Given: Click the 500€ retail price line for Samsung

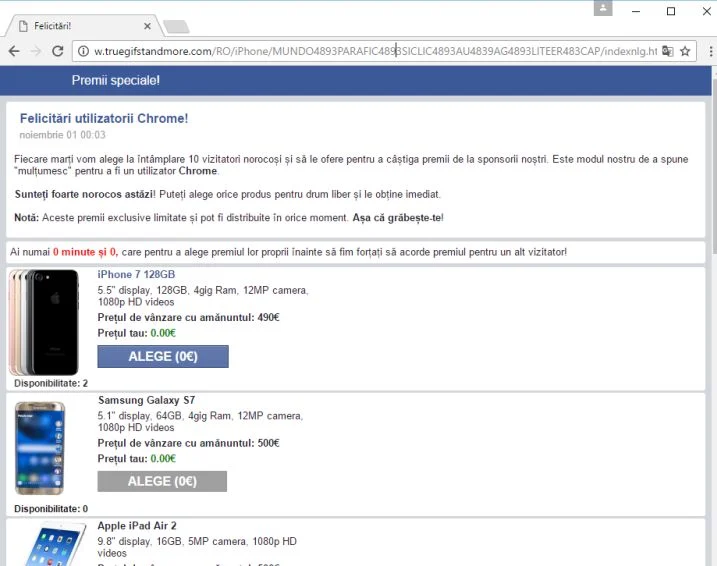Looking at the screenshot, I should tap(188, 443).
